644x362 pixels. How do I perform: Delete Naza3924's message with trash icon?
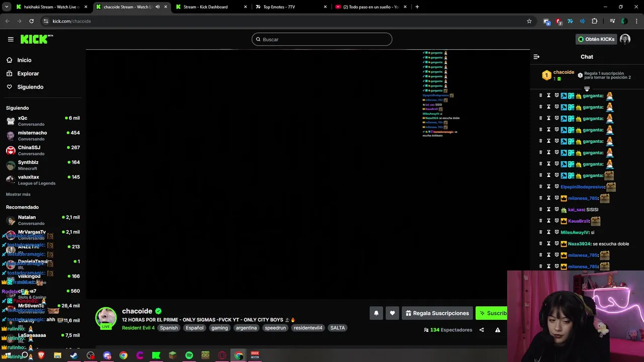pyautogui.click(x=541, y=243)
